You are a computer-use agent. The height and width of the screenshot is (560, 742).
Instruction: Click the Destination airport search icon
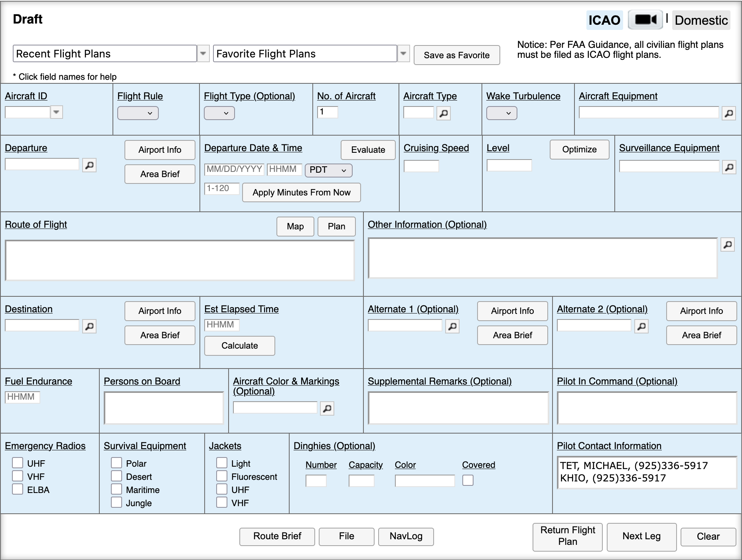pyautogui.click(x=89, y=326)
